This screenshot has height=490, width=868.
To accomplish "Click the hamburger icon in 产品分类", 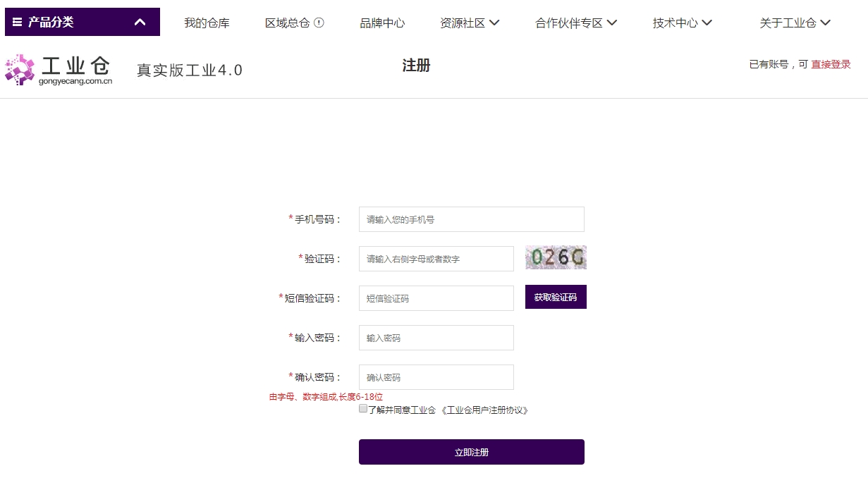I will coord(17,22).
